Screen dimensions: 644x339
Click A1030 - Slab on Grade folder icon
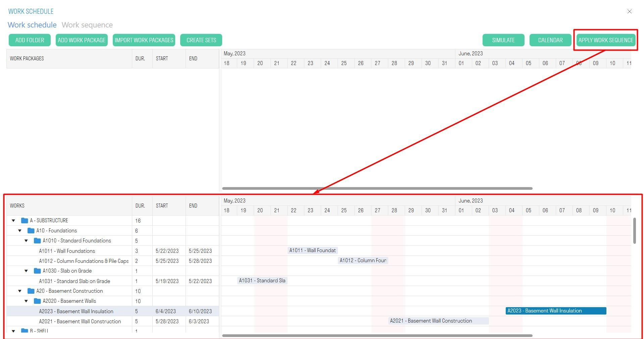(x=37, y=271)
